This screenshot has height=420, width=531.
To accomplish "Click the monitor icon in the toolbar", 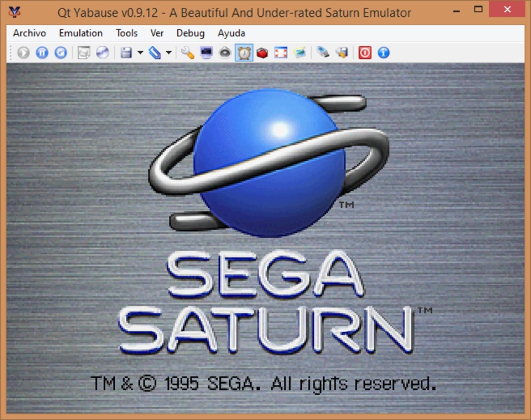I will point(207,52).
